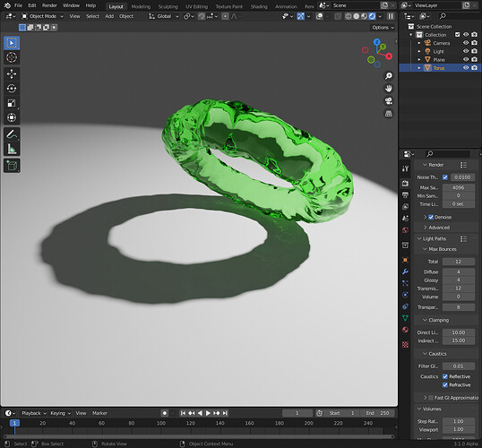This screenshot has height=448, width=482.
Task: Click the 3D Cursor tool
Action: pyautogui.click(x=12, y=57)
